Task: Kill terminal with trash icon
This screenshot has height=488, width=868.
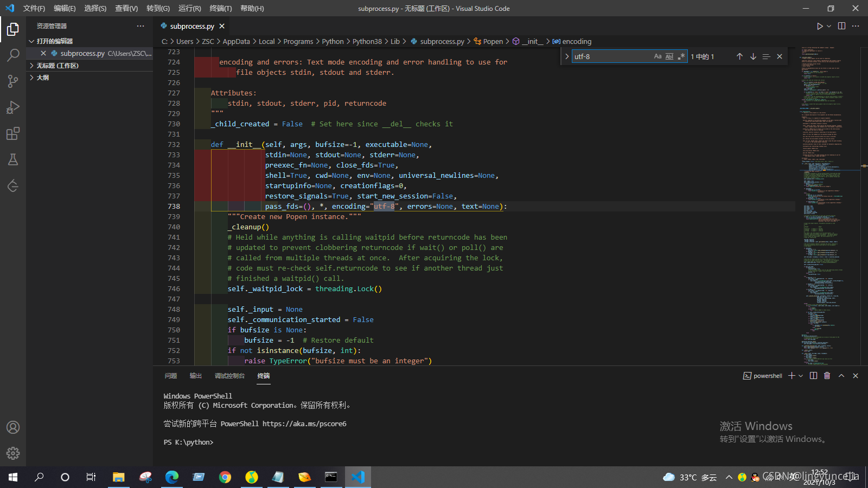Action: click(827, 376)
